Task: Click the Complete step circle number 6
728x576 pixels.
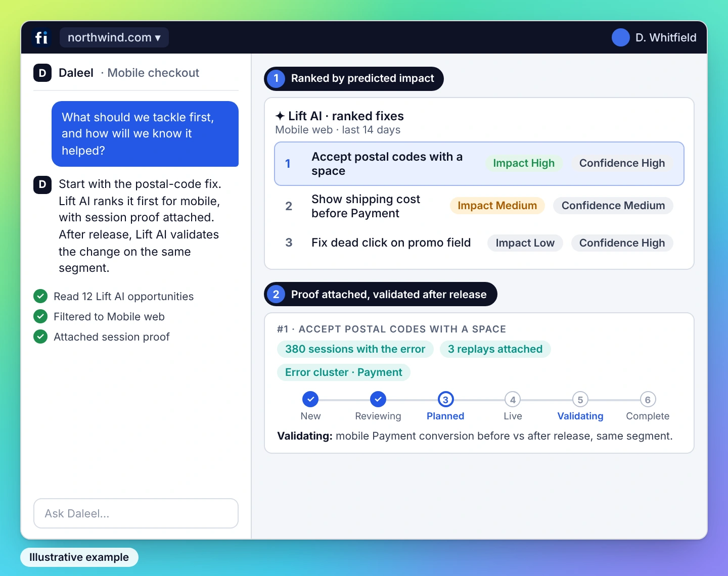Action: (648, 400)
